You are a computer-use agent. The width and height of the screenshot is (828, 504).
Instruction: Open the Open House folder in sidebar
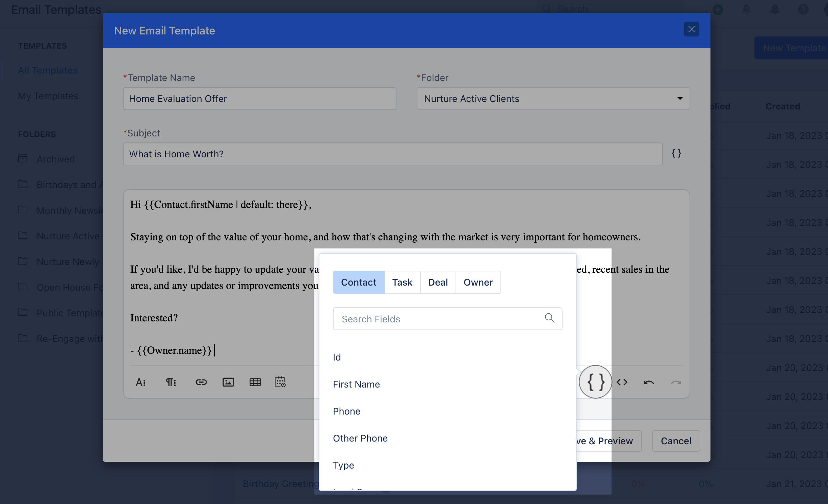(61, 287)
